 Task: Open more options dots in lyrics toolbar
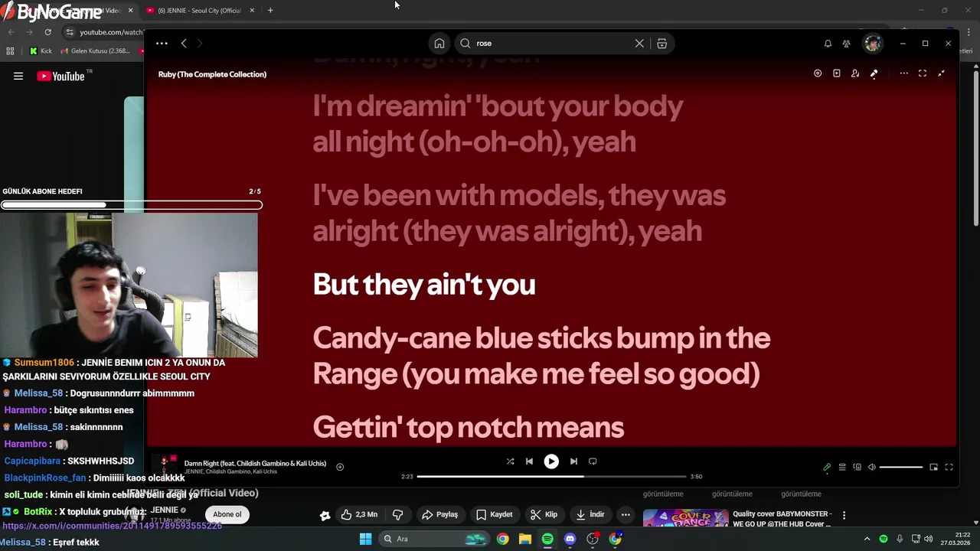click(903, 73)
